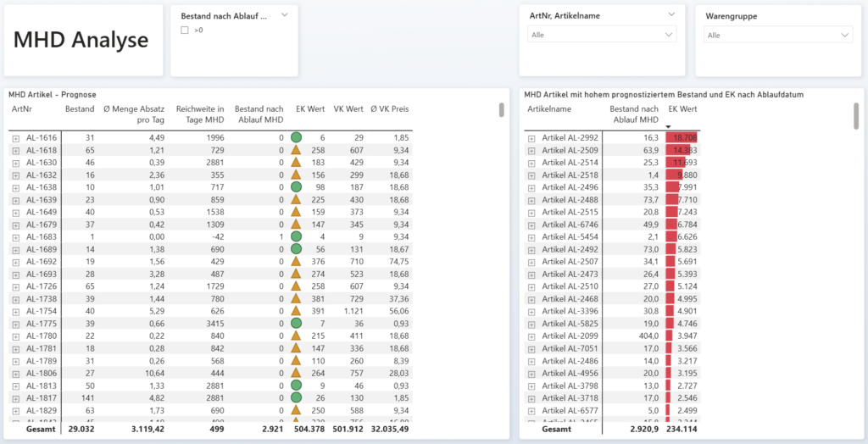Enable the >0 checkbox filter
The width and height of the screenshot is (868, 444).
click(185, 31)
